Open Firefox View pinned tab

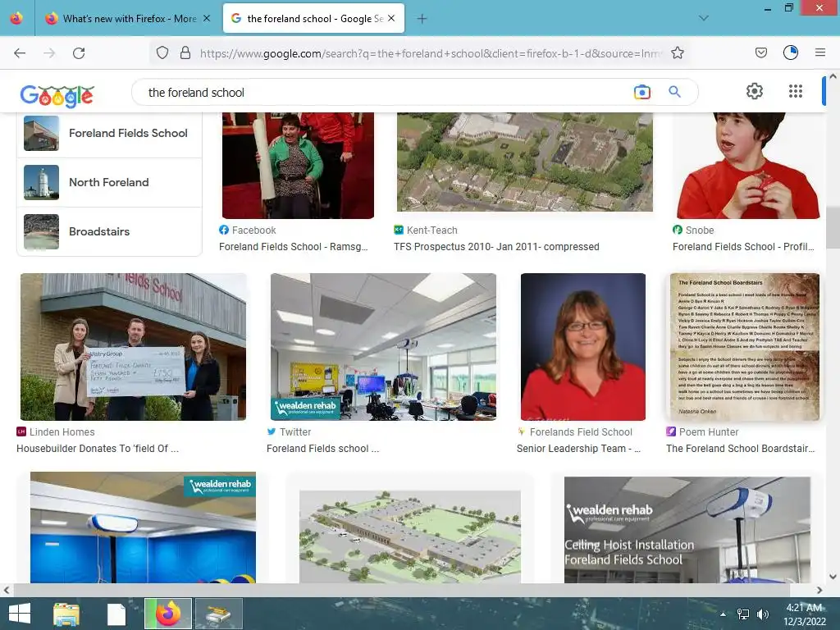16,18
